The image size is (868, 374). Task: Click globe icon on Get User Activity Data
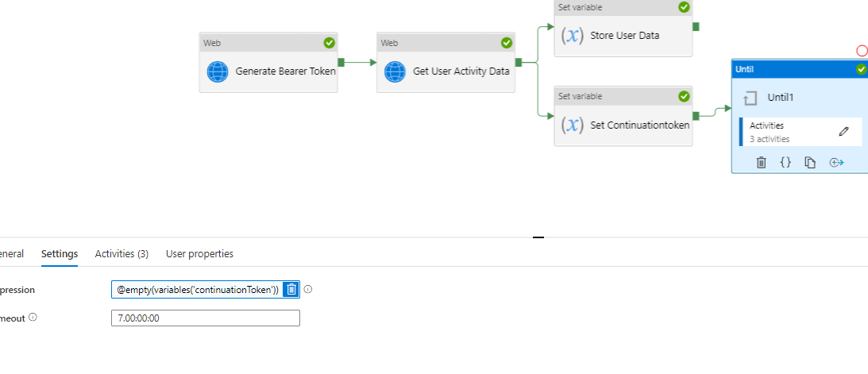click(395, 72)
